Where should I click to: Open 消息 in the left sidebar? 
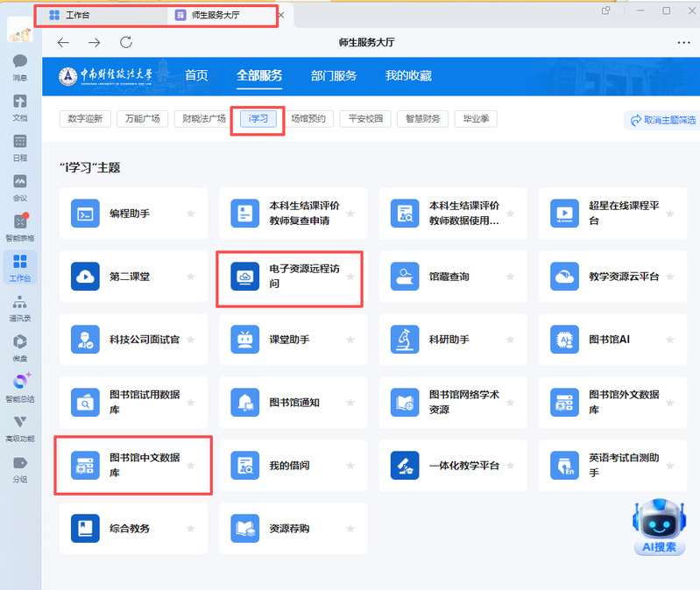[x=19, y=67]
